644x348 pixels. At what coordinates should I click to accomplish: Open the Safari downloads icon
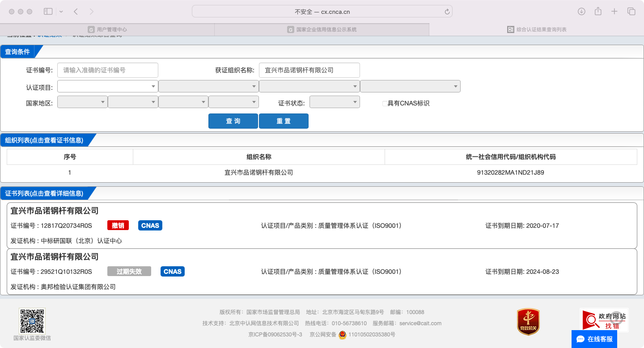pyautogui.click(x=581, y=11)
